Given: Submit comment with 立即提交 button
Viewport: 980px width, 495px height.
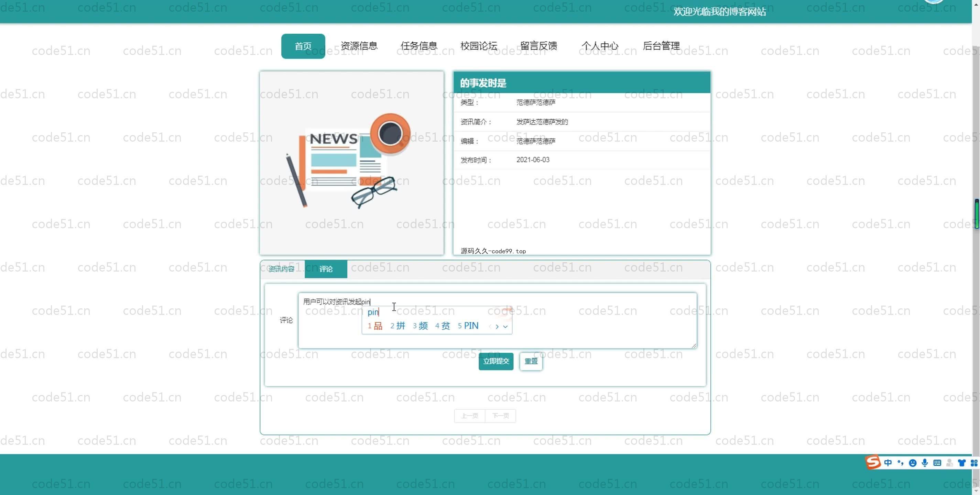Looking at the screenshot, I should click(496, 361).
